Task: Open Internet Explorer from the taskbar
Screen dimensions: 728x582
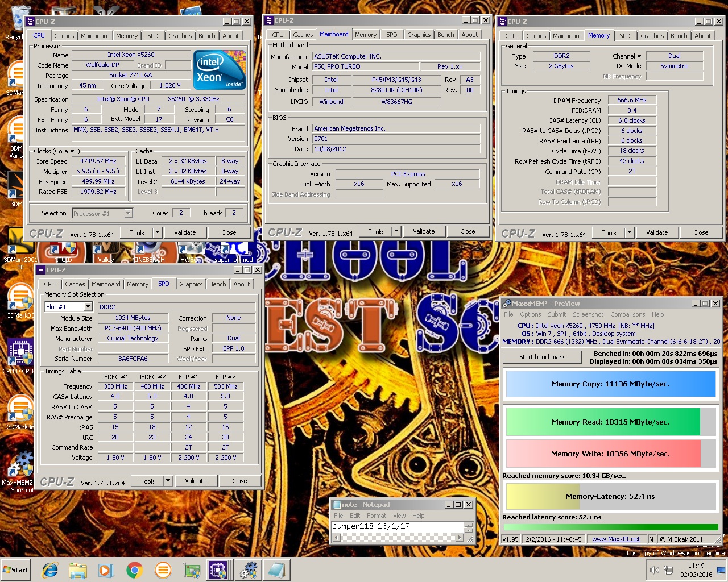Action: 50,570
